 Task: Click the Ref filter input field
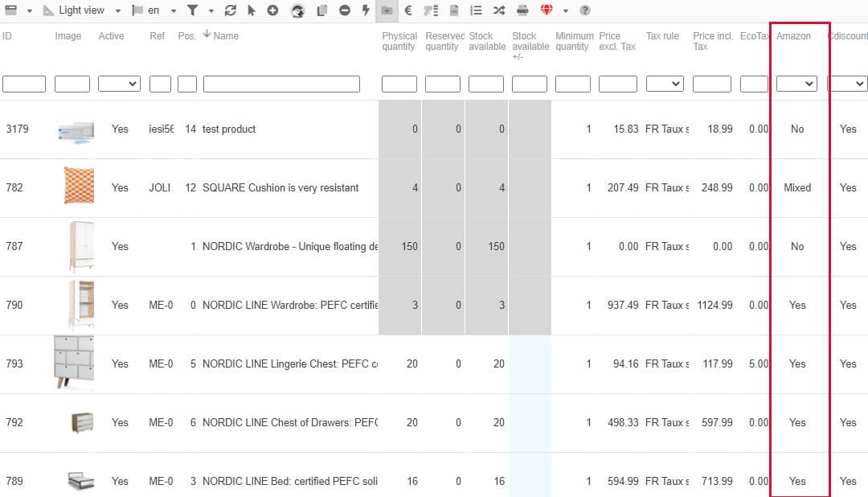point(160,84)
